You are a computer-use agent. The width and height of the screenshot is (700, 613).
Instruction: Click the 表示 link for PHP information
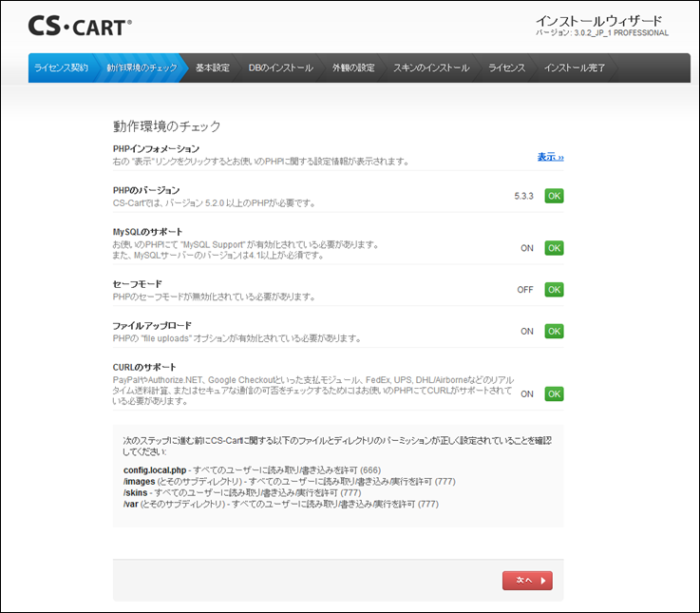[550, 157]
